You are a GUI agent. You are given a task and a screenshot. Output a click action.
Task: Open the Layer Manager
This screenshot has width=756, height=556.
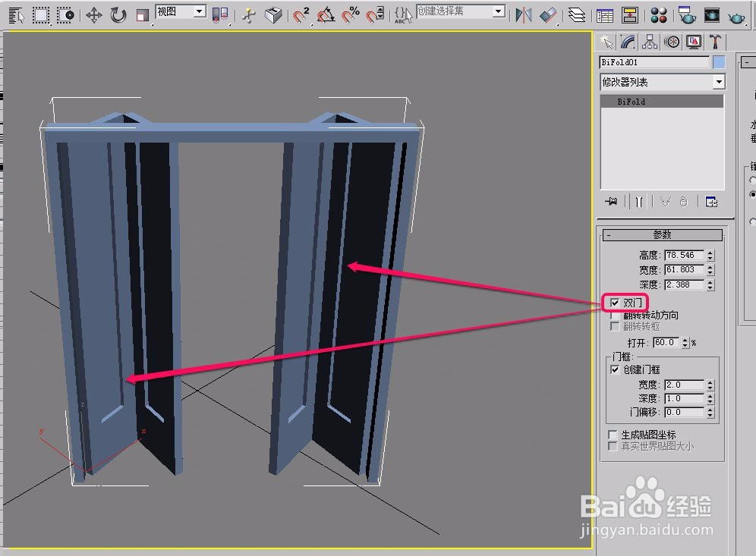click(x=577, y=15)
